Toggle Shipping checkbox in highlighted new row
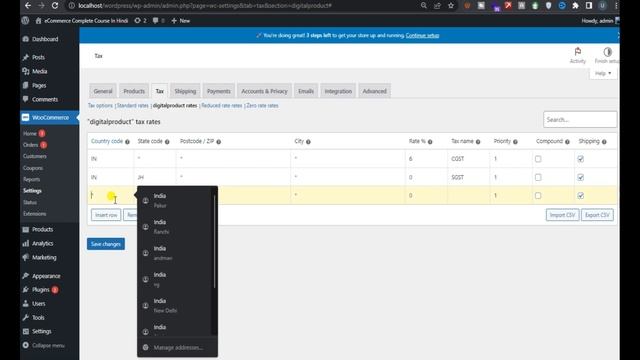This screenshot has width=640, height=360. [580, 196]
